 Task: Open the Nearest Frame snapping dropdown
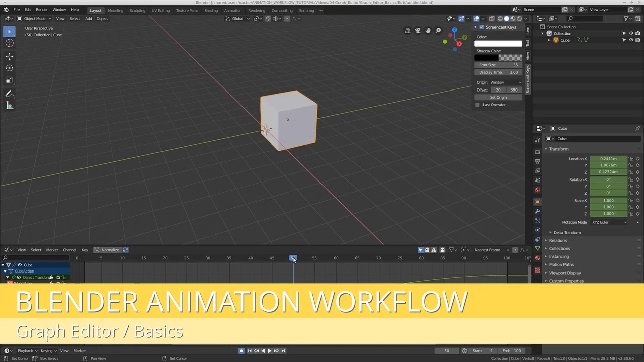pyautogui.click(x=489, y=250)
